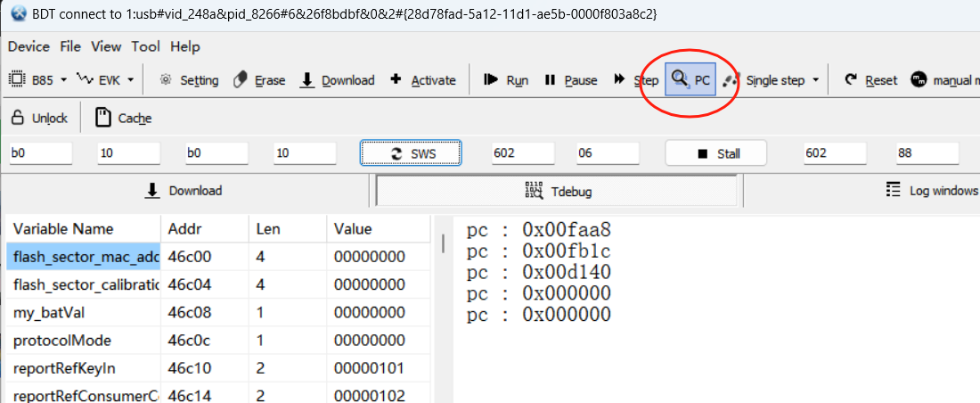980x403 pixels.
Task: Click the Step fast-forward icon
Action: [x=619, y=79]
